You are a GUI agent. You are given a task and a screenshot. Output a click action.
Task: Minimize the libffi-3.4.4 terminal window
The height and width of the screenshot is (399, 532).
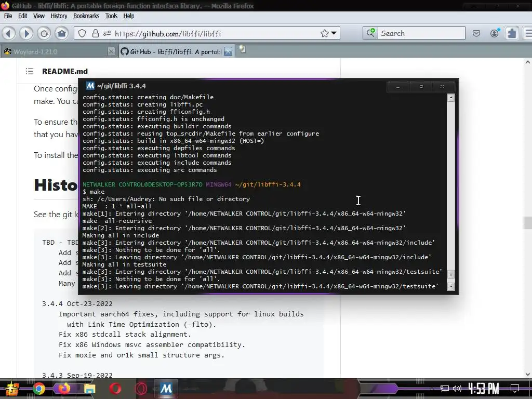(x=398, y=87)
